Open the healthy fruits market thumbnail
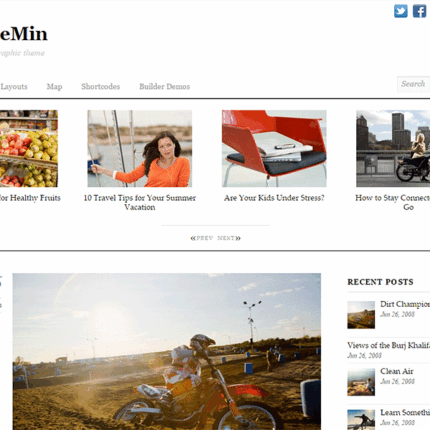 pyautogui.click(x=29, y=149)
